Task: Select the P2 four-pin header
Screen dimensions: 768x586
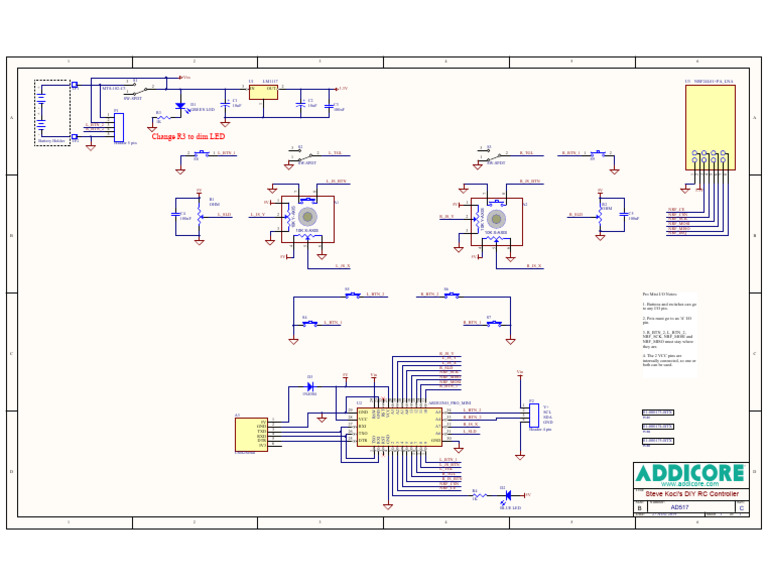Action: point(534,416)
